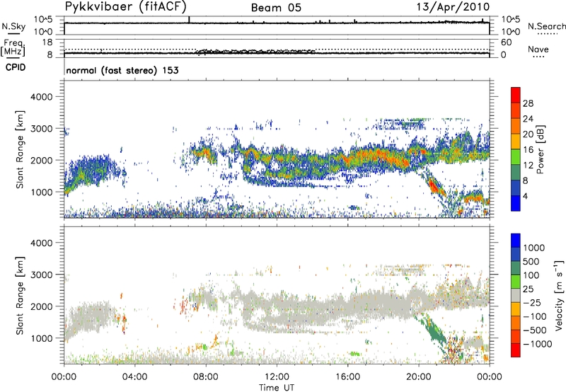The height and width of the screenshot is (392, 566).
Task: Click the '08:00' time axis tick label
Action: 206,377
